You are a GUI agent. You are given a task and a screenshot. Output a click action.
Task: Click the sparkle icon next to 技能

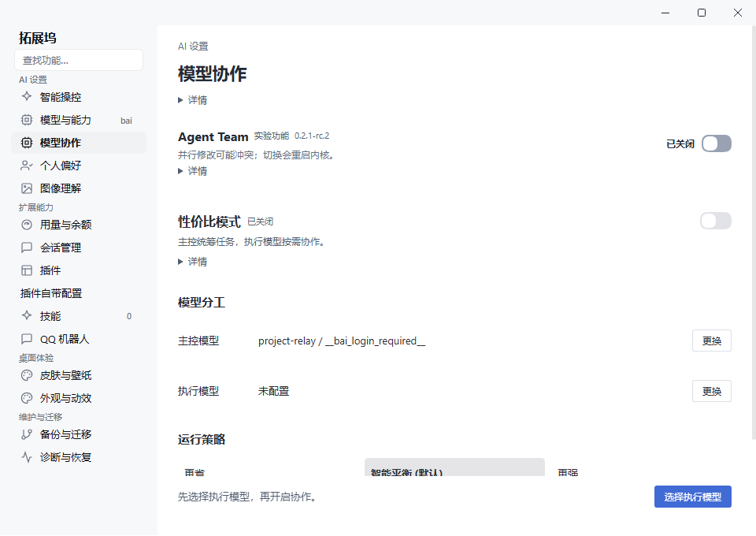point(27,316)
